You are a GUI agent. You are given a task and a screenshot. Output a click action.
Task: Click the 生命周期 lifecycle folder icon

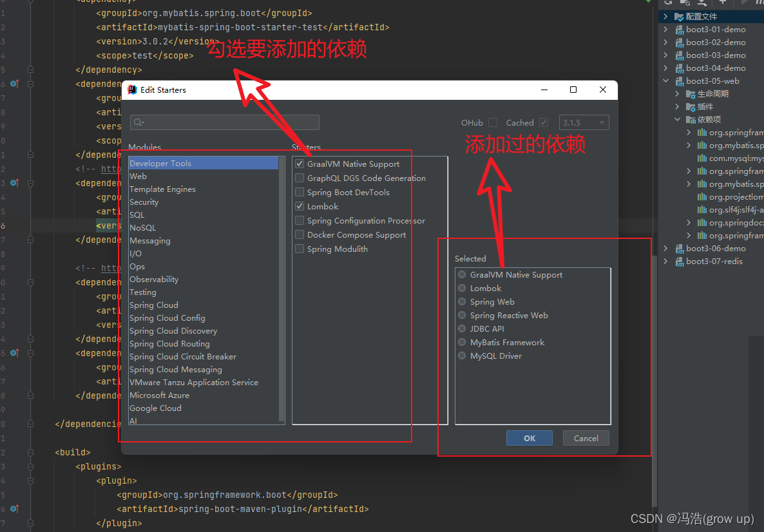click(x=691, y=94)
